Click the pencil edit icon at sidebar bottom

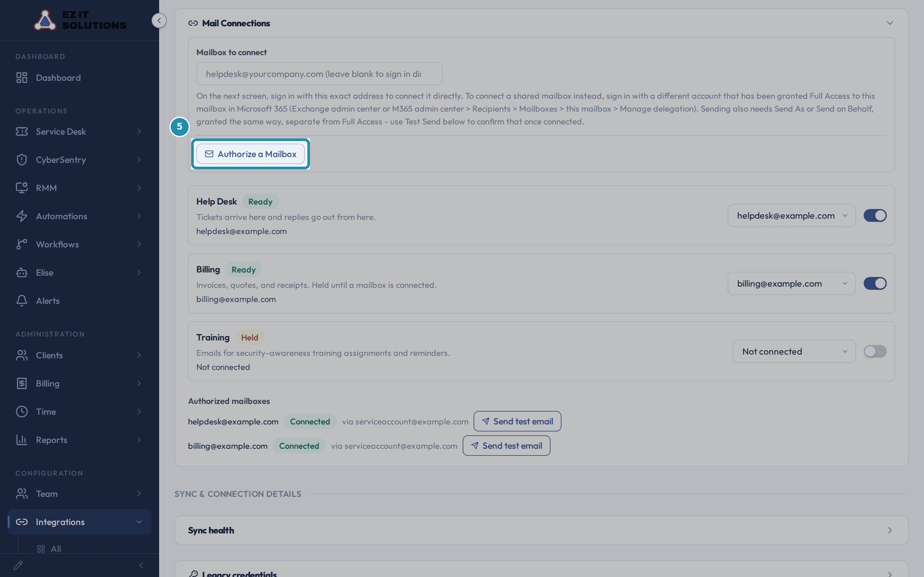tap(18, 565)
